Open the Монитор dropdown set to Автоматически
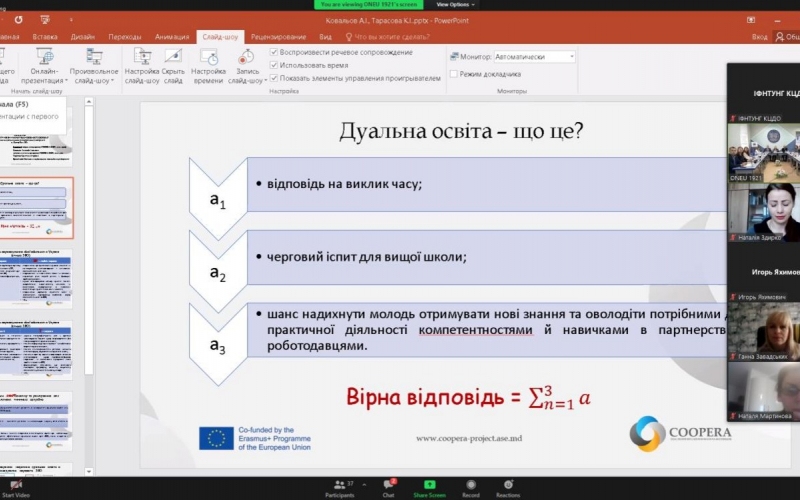Screen dimensions: 800x500 point(535,57)
